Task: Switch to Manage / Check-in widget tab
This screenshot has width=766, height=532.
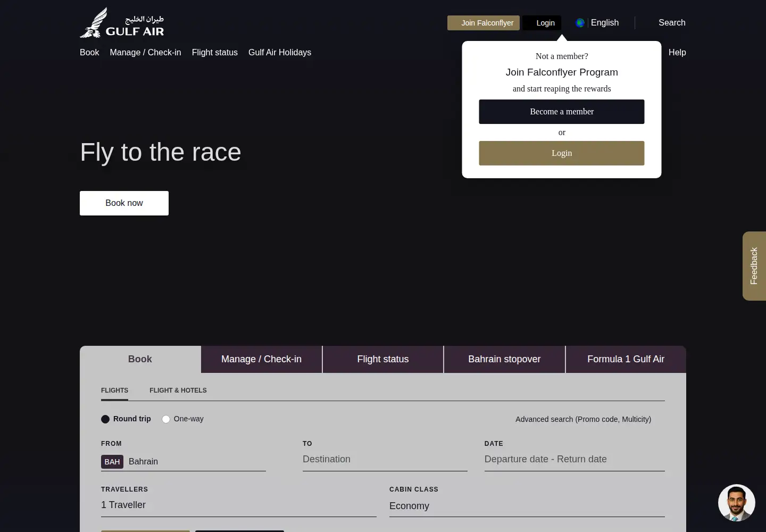Action: (262, 359)
